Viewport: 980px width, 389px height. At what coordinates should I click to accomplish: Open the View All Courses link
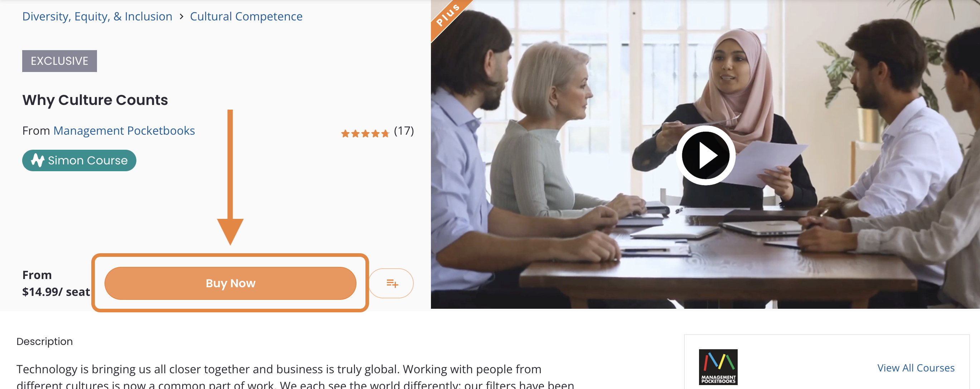point(916,368)
